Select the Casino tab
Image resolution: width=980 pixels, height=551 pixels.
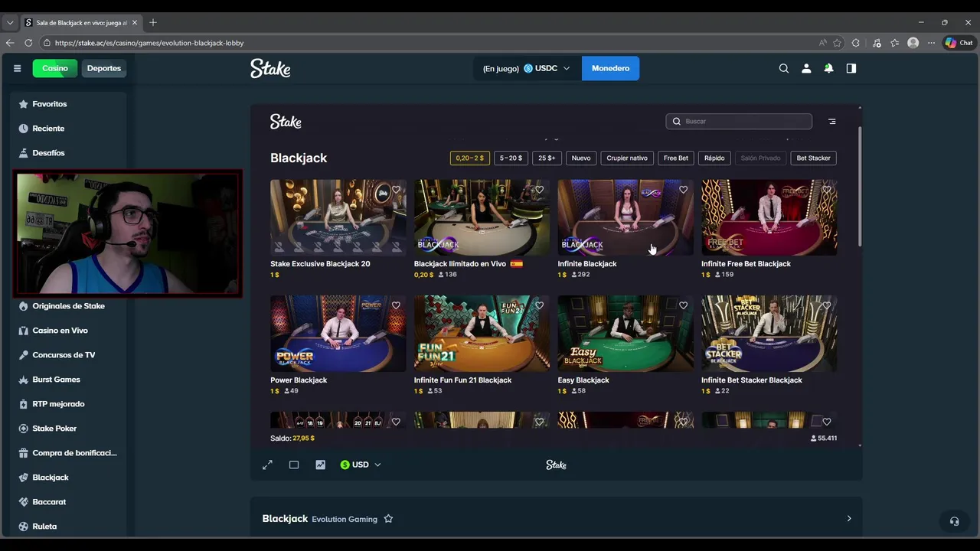pyautogui.click(x=55, y=68)
